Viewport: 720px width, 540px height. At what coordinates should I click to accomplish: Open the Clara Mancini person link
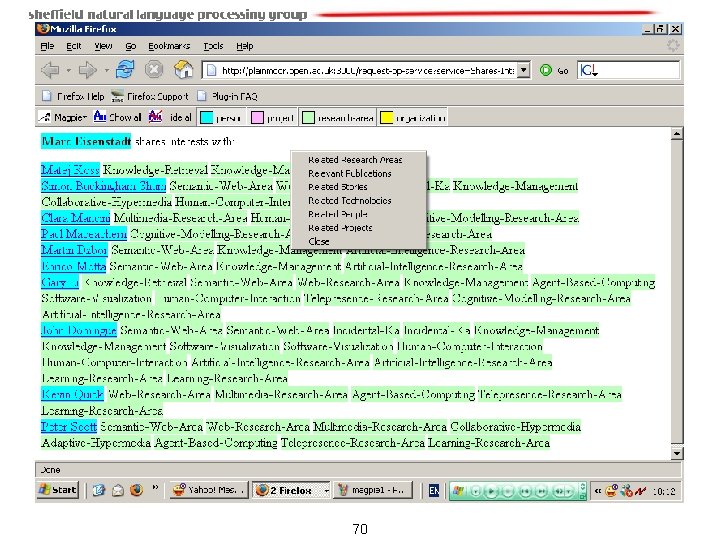[x=76, y=218]
